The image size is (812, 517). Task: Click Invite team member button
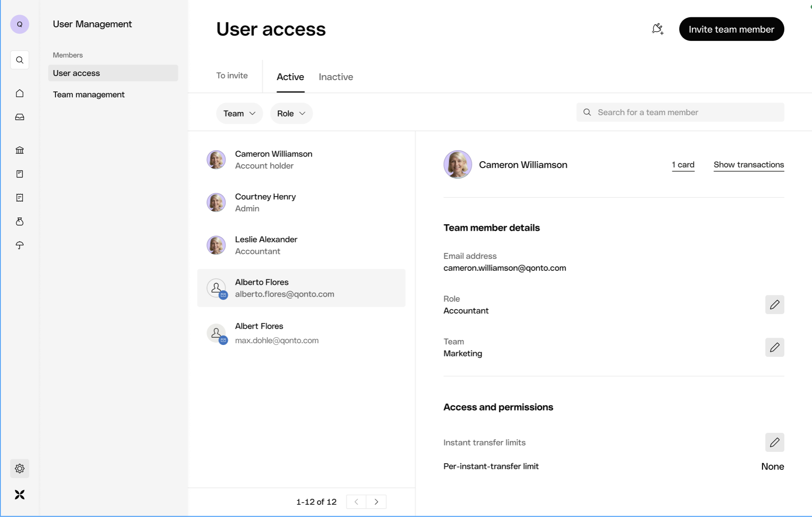click(x=731, y=29)
